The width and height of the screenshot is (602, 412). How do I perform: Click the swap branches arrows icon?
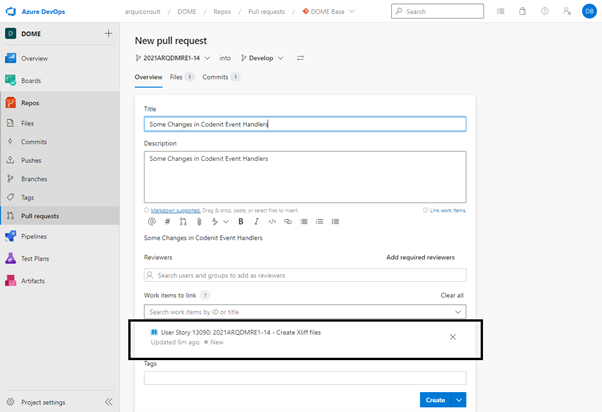click(301, 58)
